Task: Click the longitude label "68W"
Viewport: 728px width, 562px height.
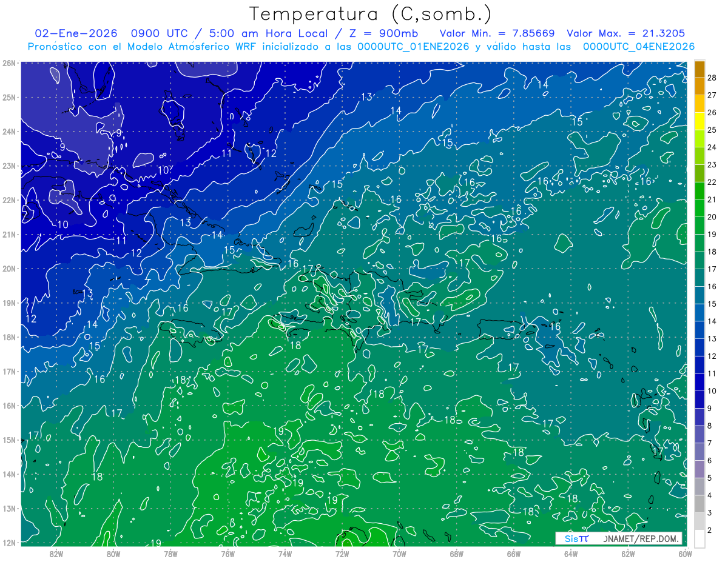Action: click(x=456, y=553)
